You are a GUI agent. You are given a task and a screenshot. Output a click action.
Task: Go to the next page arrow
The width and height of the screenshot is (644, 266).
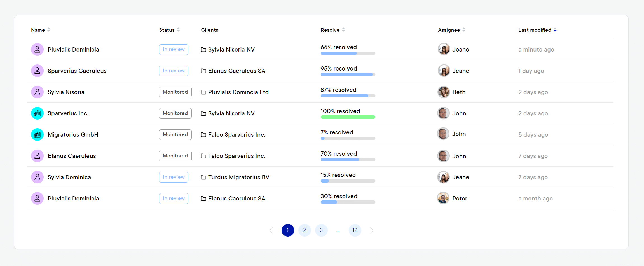click(372, 230)
